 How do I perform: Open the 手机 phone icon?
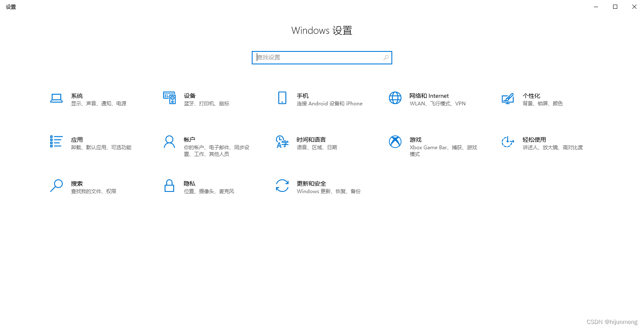point(282,98)
